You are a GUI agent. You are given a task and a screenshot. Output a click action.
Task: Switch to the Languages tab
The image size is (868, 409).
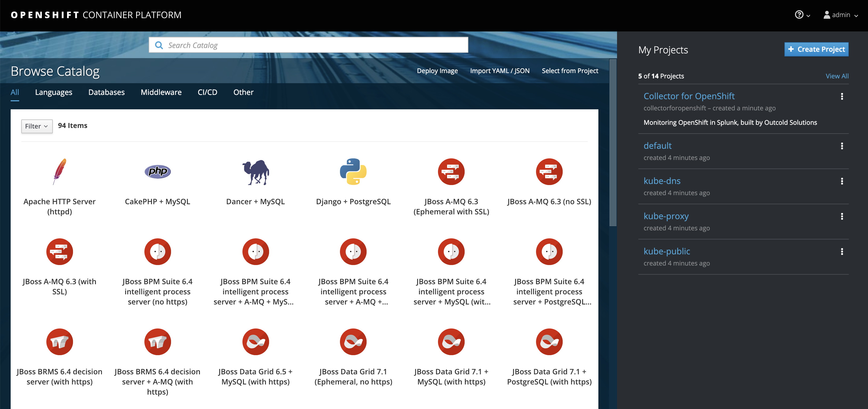tap(54, 93)
